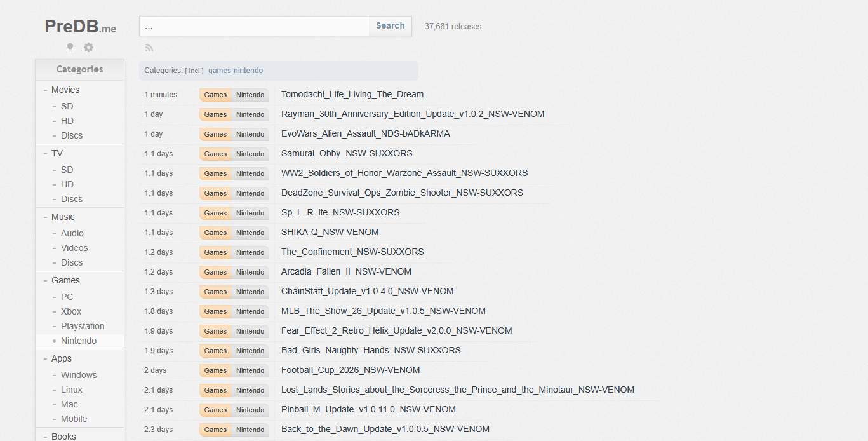Select SD under TV
This screenshot has width=868, height=441.
coord(67,170)
